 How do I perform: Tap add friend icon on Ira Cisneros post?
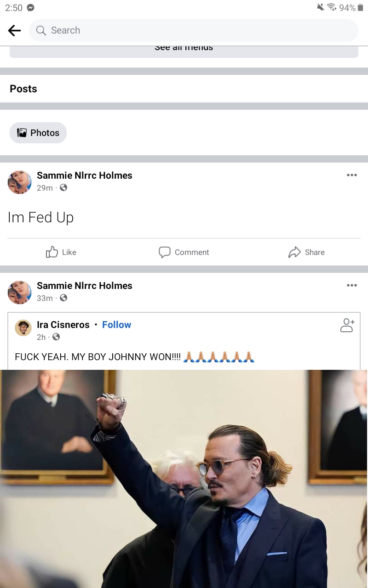coord(347,325)
